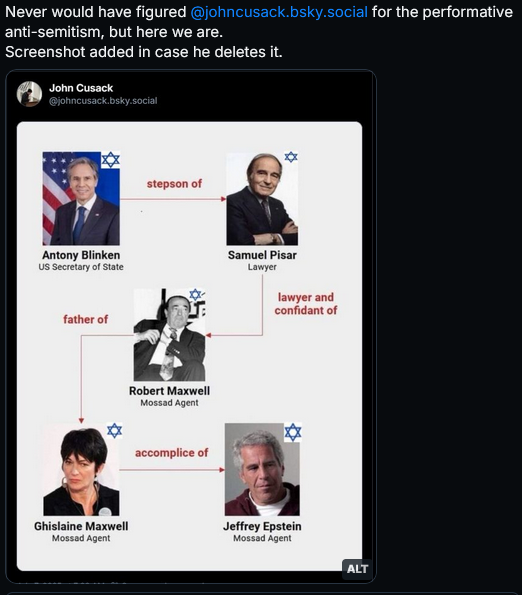
Task: Click the star icon on the Robert Maxwell photo
Action: pos(195,294)
